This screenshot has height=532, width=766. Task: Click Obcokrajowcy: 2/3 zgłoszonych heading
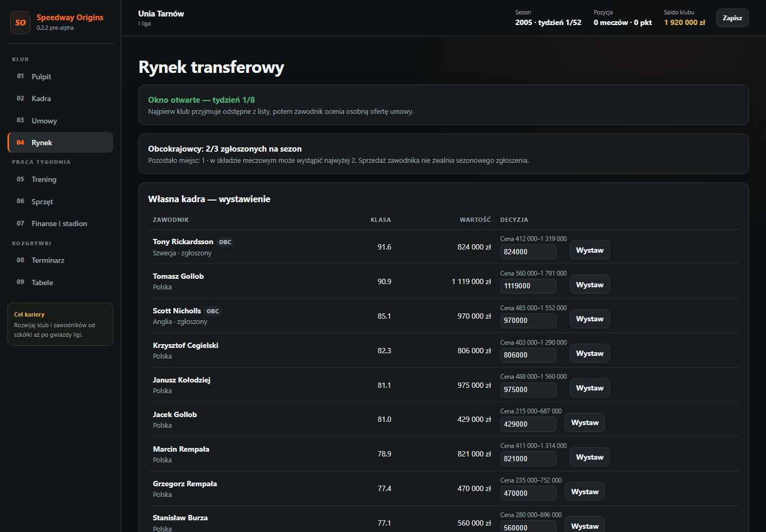(225, 149)
